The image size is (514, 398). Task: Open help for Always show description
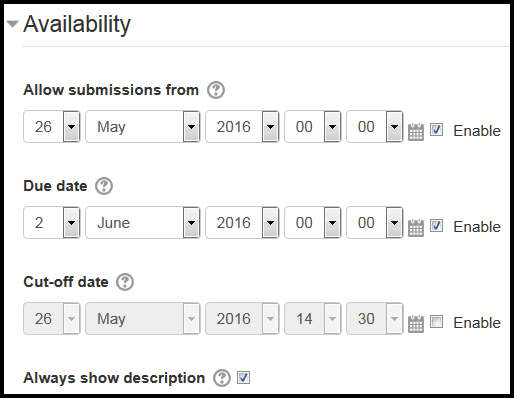coord(222,378)
